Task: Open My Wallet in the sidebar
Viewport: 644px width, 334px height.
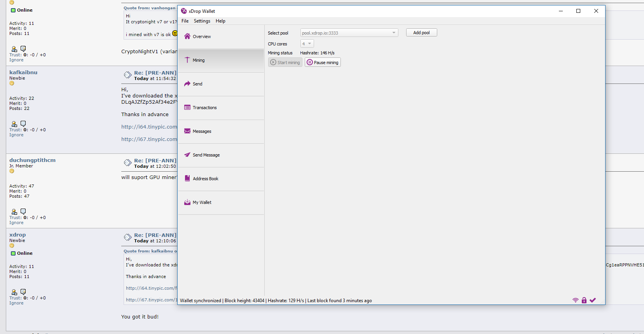Action: tap(221, 202)
